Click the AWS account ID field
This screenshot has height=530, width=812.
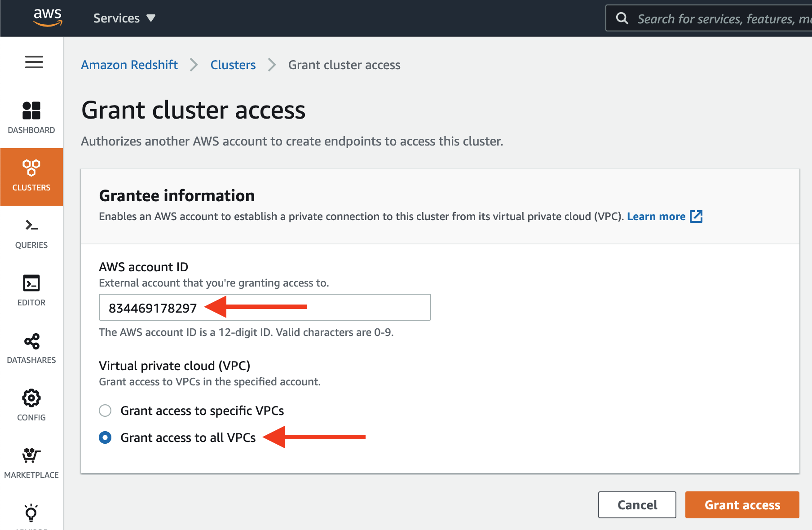[265, 307]
